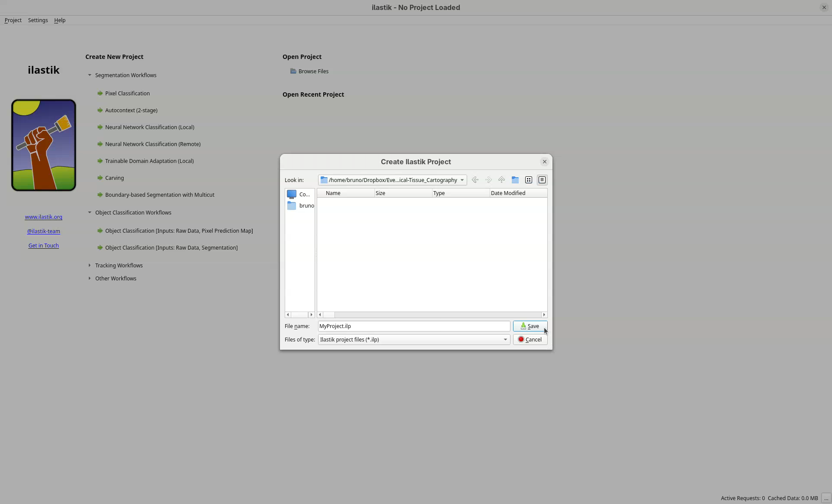Viewport: 832px width, 504px height.
Task: Switch to detail list view
Action: (x=542, y=180)
